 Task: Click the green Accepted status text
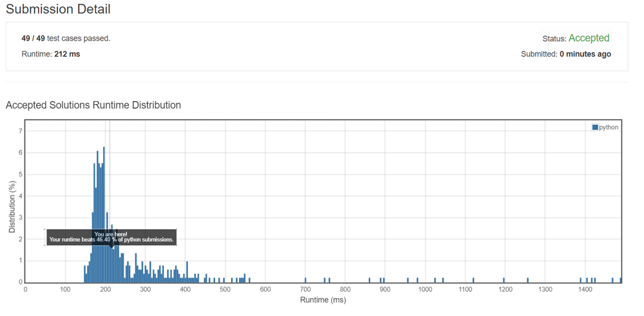click(x=589, y=39)
